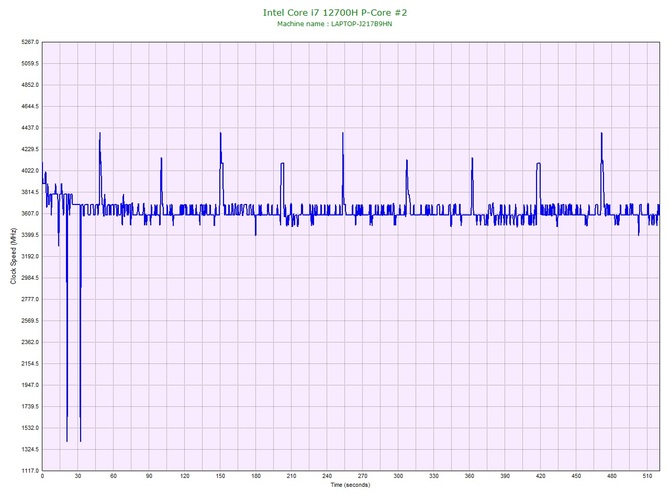
Task: Select the 5059.5 y-axis label
Action: (30, 63)
